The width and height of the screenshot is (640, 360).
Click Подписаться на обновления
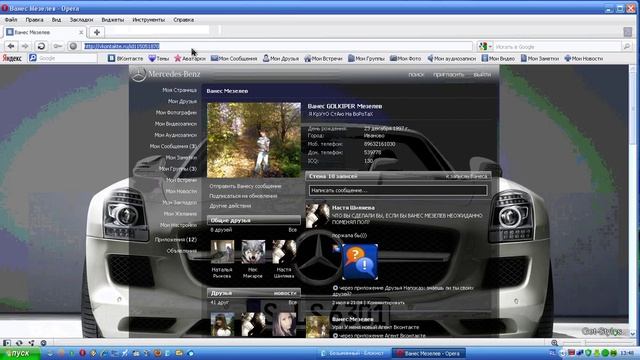point(243,196)
